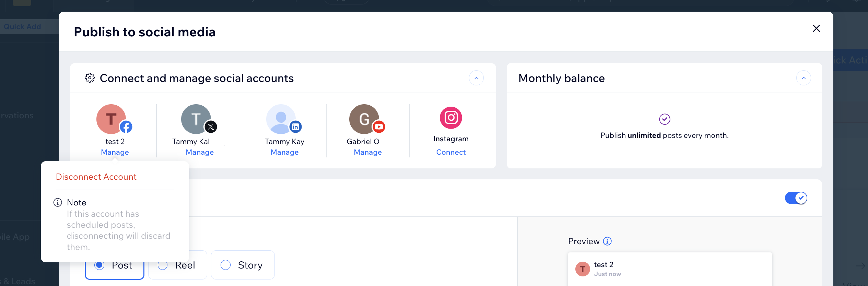Click the disconnect warning note text
This screenshot has height=286, width=868.
(x=118, y=230)
